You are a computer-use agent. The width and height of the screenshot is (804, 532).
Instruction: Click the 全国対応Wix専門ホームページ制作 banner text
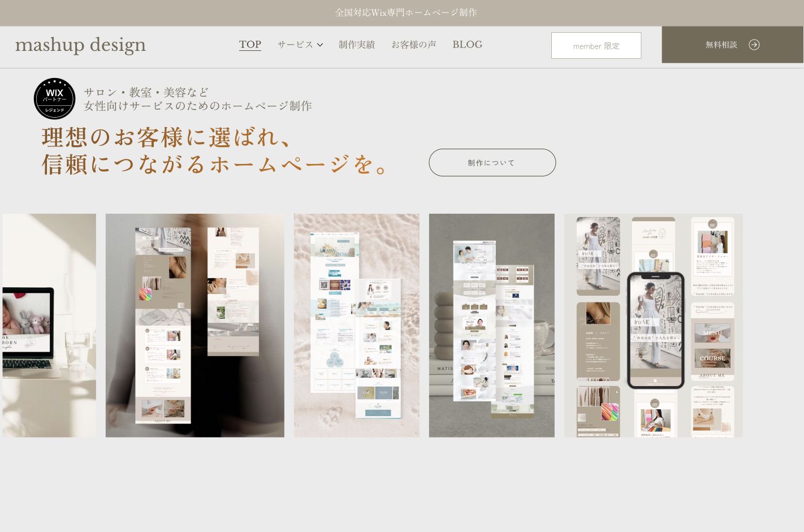click(406, 12)
